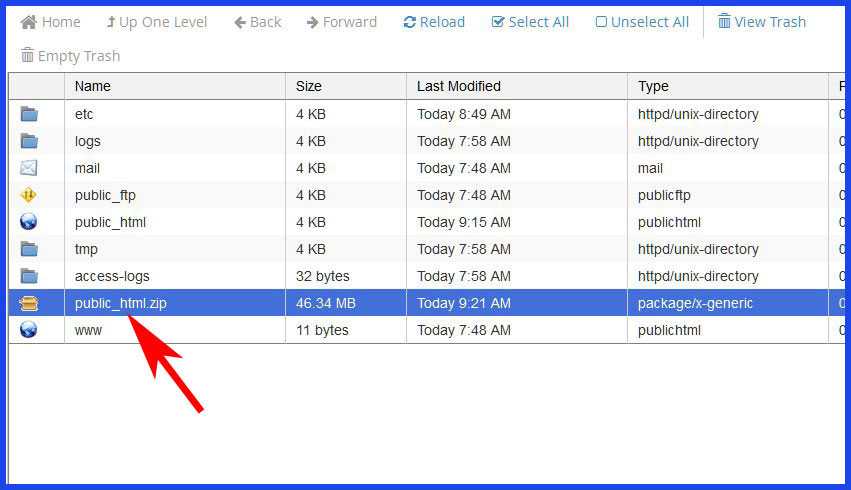Click the public_ftp folder icon
The height and width of the screenshot is (490, 851).
29,195
